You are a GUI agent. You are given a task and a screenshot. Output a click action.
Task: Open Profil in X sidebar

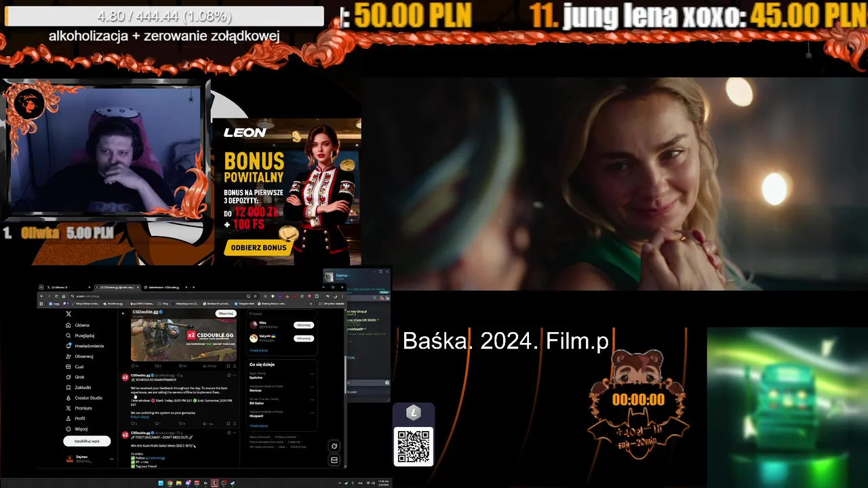[x=75, y=419]
